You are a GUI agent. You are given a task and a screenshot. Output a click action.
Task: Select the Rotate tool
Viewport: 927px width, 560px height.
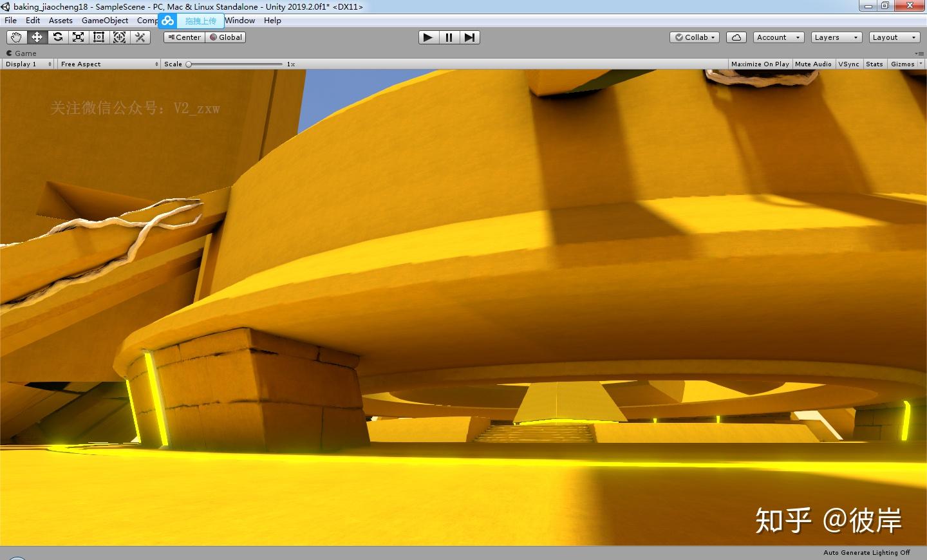[57, 37]
